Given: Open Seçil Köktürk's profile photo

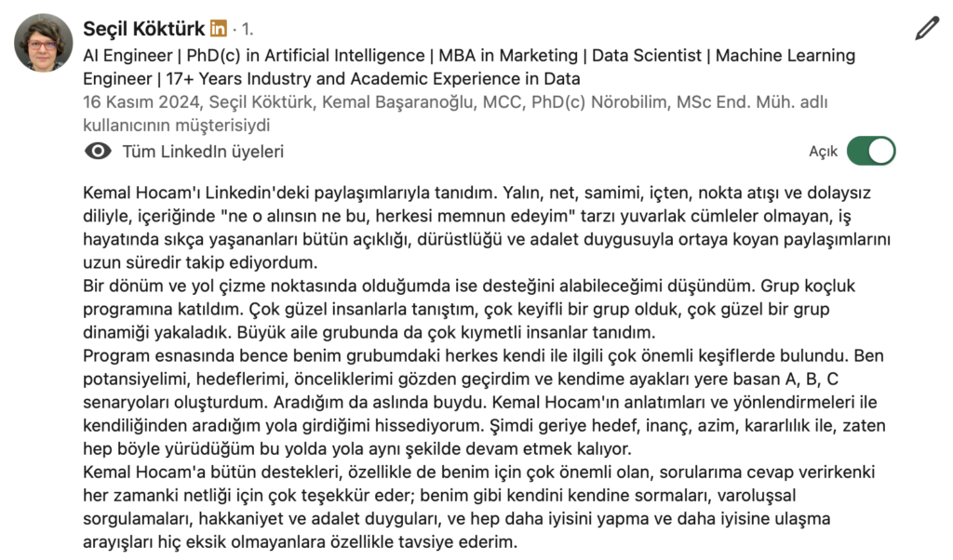Looking at the screenshot, I should pos(43,43).
